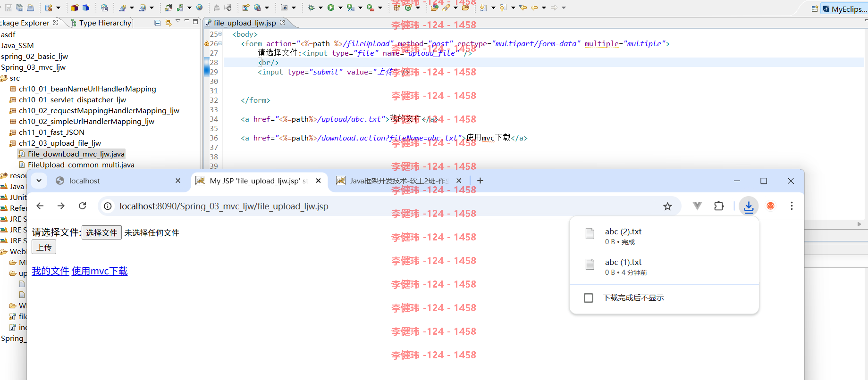Minimize the Package Explorer panel
The height and width of the screenshot is (380, 868).
click(x=187, y=21)
